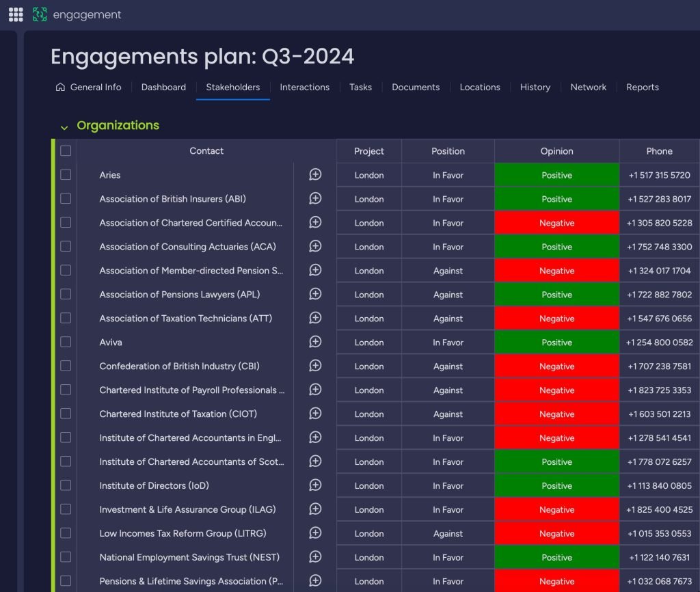Tick the checkbox for Association of Consulting Actuaries
Image resolution: width=700 pixels, height=592 pixels.
(x=66, y=247)
